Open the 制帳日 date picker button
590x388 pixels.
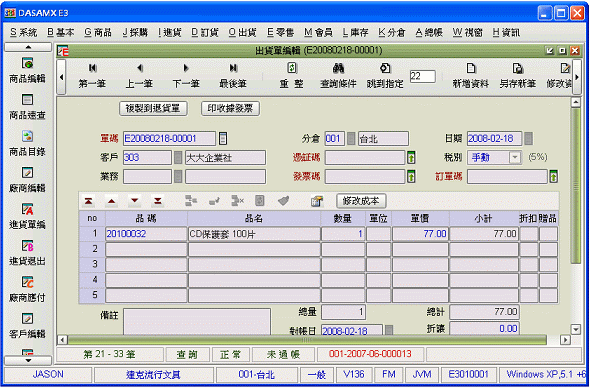tap(389, 330)
